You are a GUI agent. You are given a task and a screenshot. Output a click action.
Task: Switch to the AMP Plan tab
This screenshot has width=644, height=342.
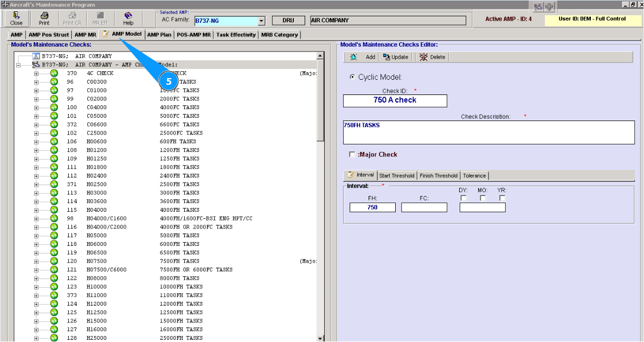159,35
